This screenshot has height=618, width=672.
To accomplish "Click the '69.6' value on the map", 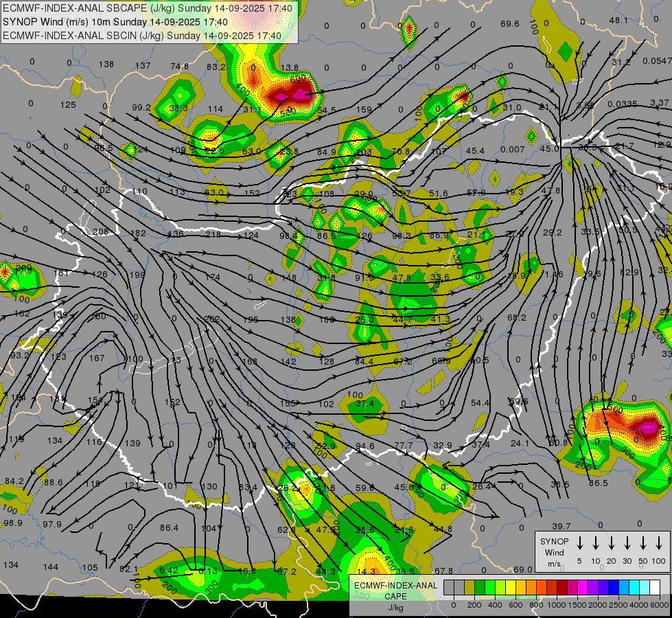I will 510,23.
